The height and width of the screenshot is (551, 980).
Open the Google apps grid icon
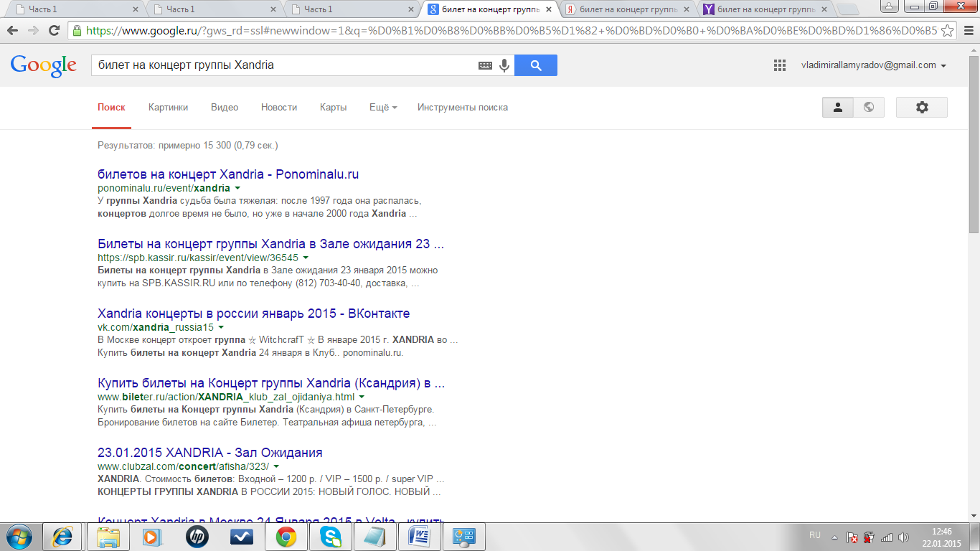pos(780,65)
